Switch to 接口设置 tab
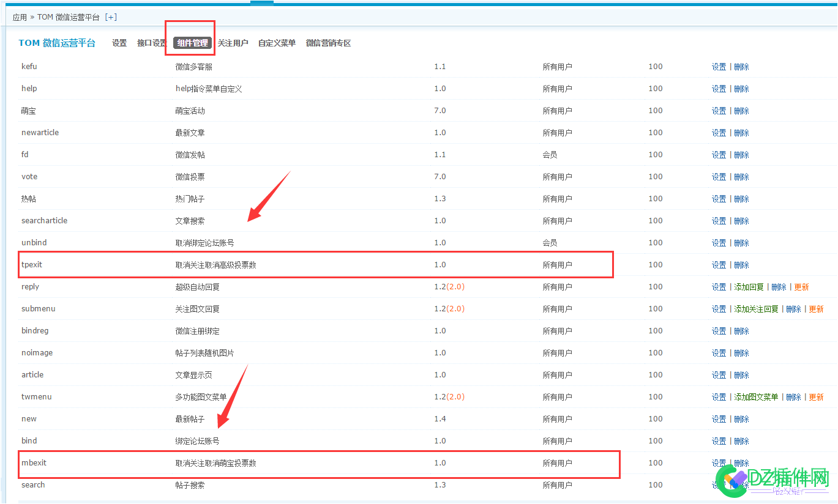 tap(152, 43)
